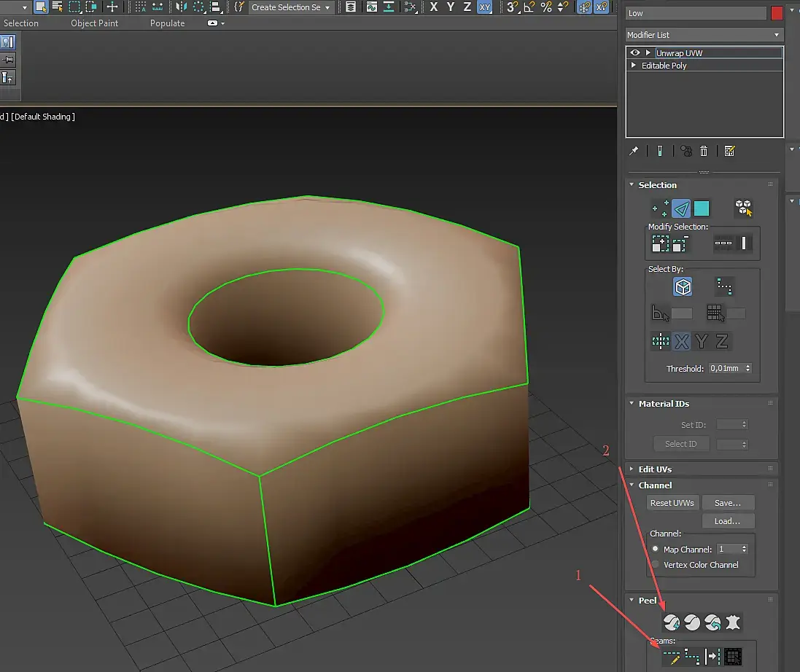Click the Quick Peel icon
Screen dimensions: 800x672
pyautogui.click(x=671, y=622)
